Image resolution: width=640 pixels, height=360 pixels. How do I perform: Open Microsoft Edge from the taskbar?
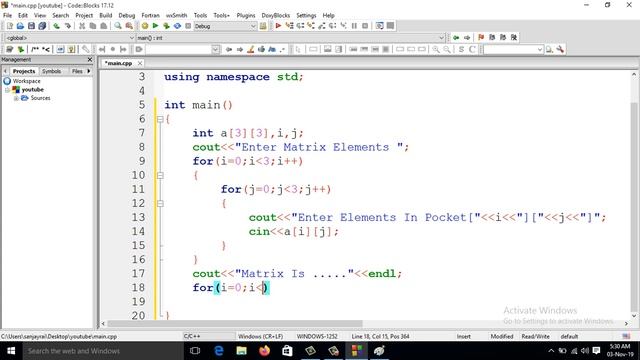point(219,351)
